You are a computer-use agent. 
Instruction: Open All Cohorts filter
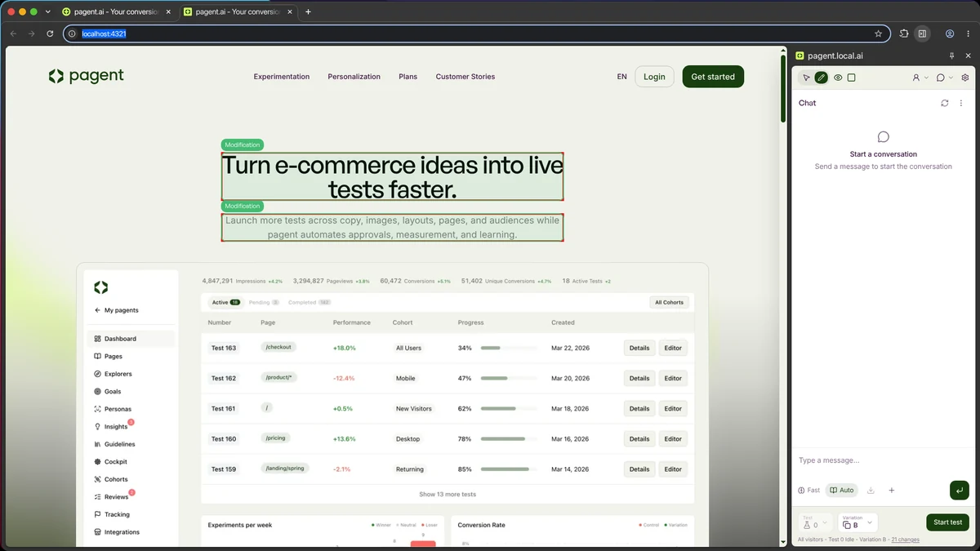click(x=669, y=302)
